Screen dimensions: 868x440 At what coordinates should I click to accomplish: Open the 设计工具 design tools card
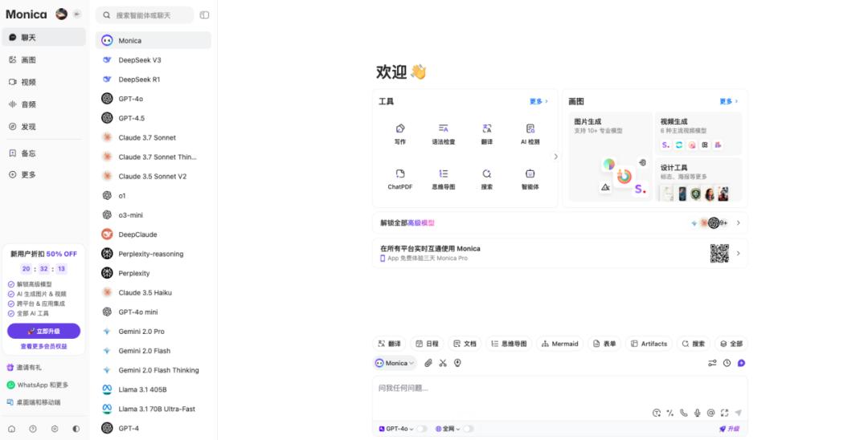(x=698, y=180)
